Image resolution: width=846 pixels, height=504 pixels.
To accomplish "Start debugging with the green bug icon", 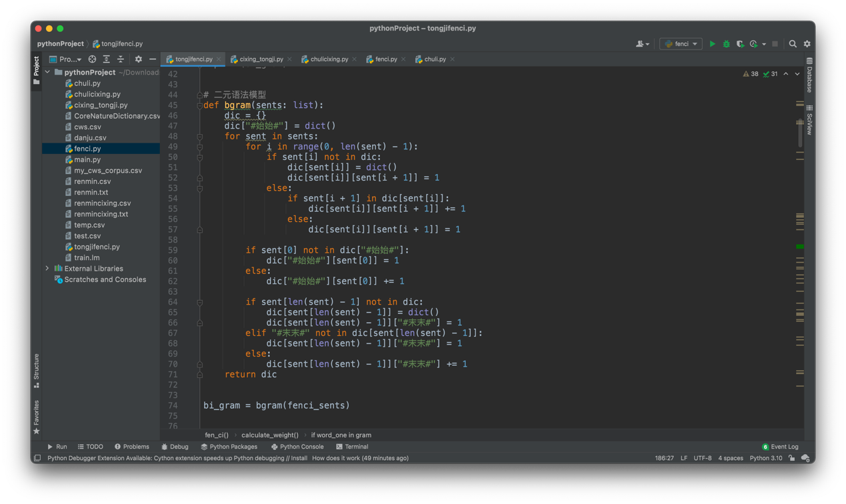I will coord(726,44).
